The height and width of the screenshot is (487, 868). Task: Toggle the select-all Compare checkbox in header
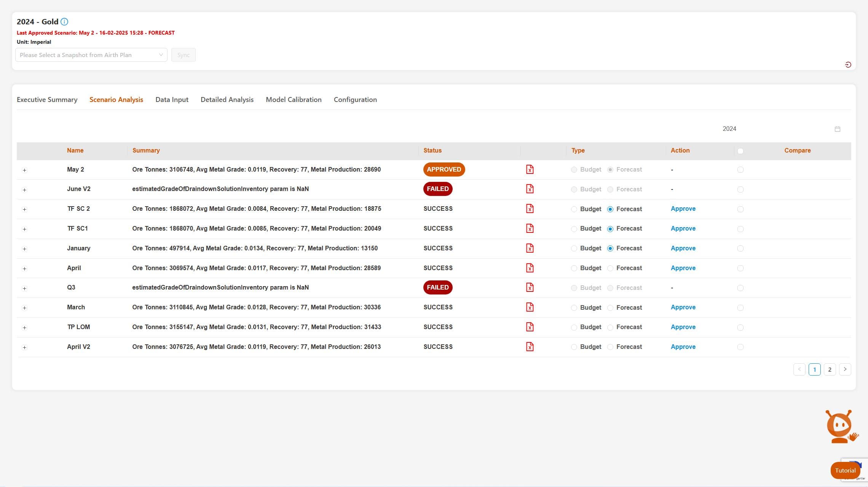click(x=740, y=151)
